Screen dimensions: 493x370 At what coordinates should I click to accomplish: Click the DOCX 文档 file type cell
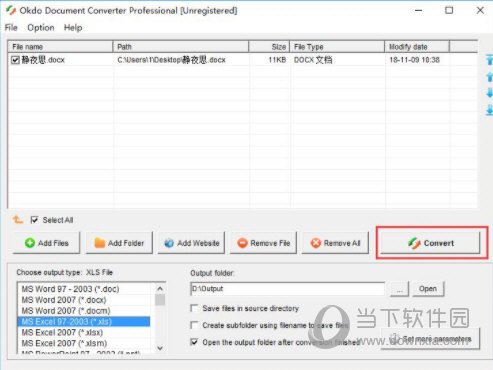[313, 60]
